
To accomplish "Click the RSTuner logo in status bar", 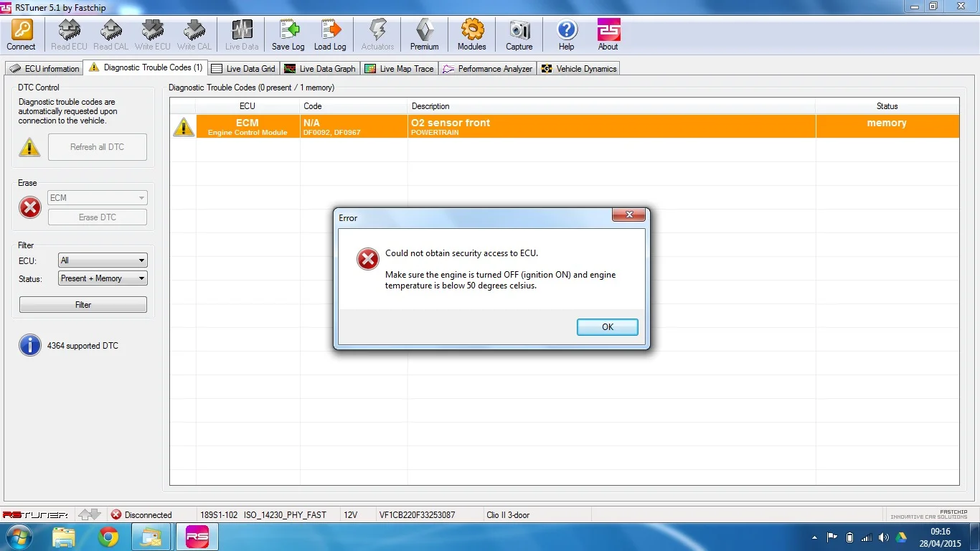I will [x=35, y=514].
